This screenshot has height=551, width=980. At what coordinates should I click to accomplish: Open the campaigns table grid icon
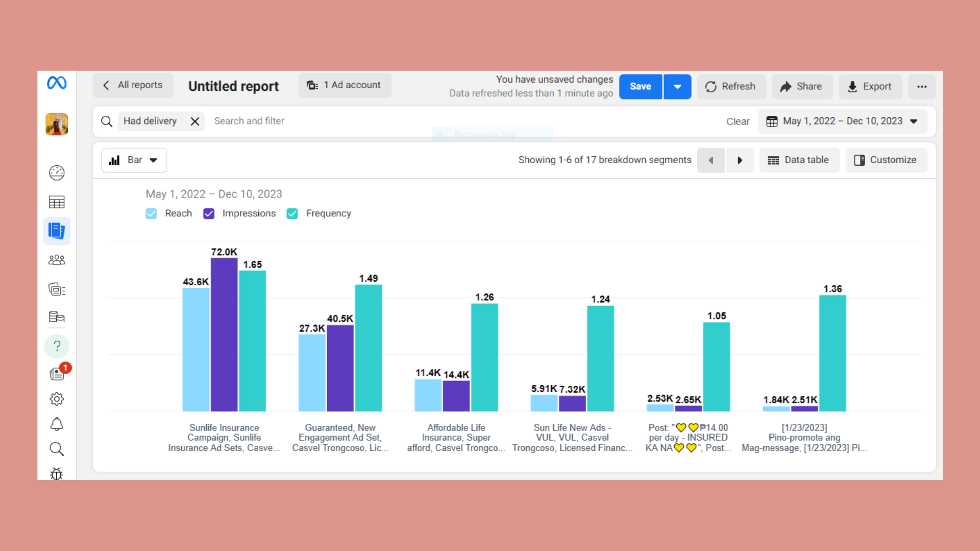pos(57,202)
